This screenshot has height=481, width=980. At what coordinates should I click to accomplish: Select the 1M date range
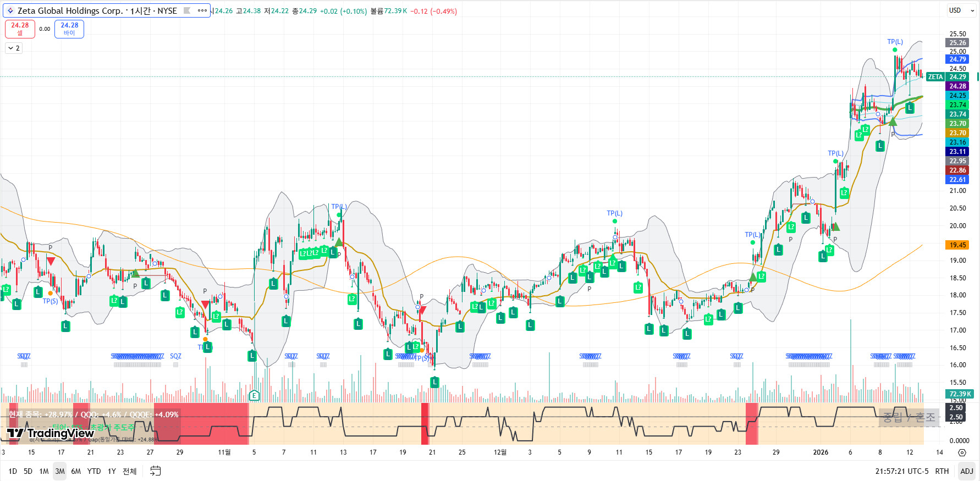[x=44, y=471]
